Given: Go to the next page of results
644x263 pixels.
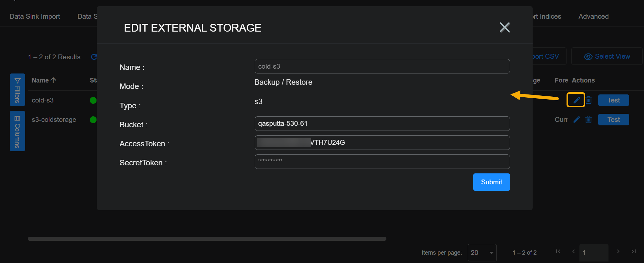Looking at the screenshot, I should tap(618, 251).
